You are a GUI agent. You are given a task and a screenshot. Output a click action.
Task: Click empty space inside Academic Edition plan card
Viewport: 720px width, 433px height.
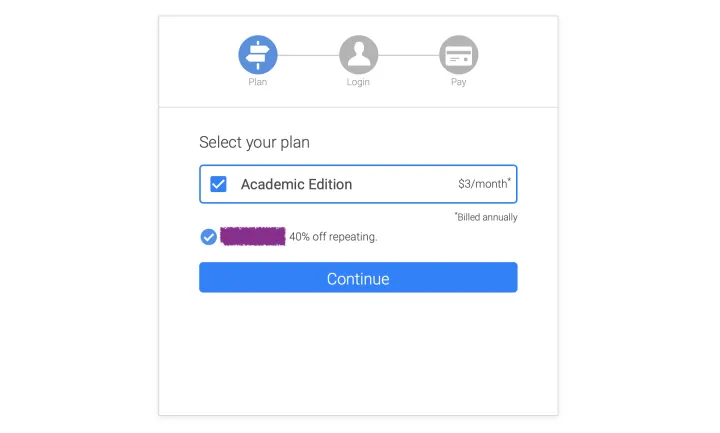404,184
